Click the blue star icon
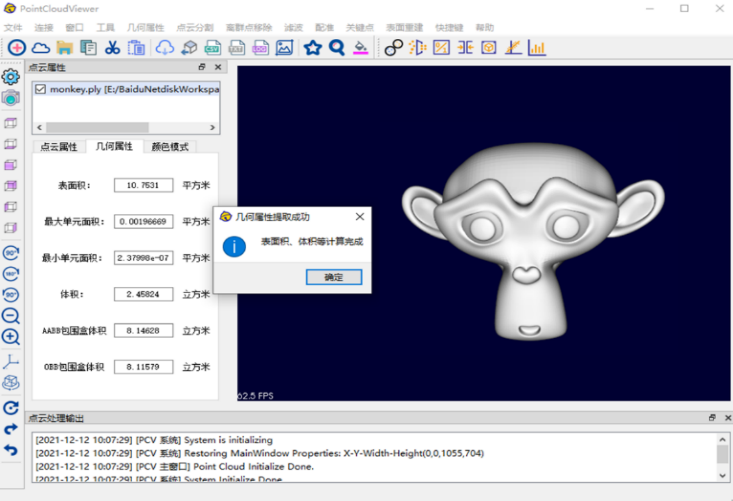 [312, 48]
